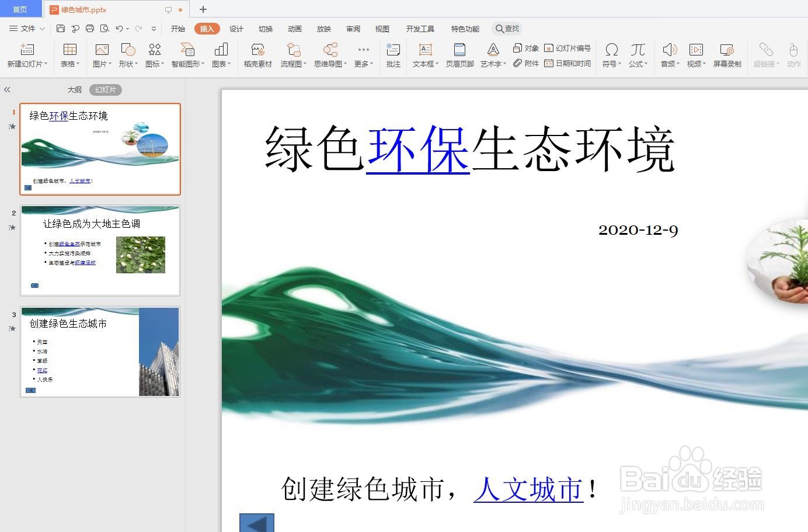Select slide 1 thumbnail 绿色环保生态环境
Screen dimensions: 808x532
tap(100, 149)
